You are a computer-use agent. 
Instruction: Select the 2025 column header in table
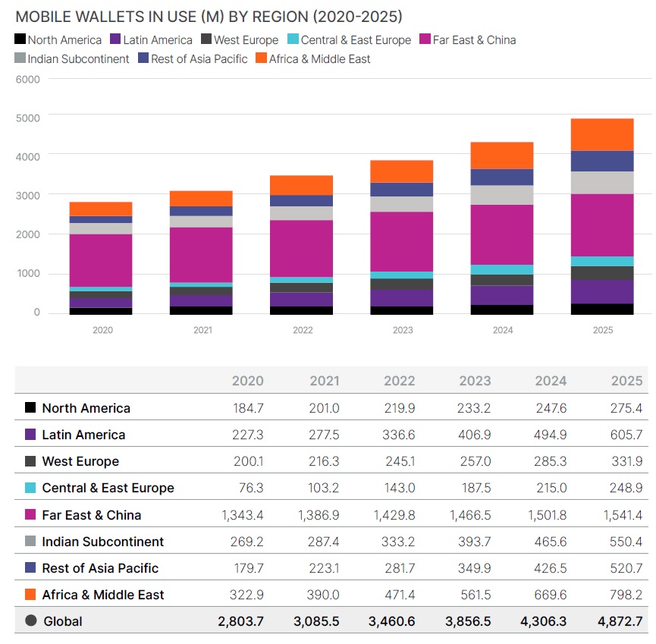click(x=626, y=381)
